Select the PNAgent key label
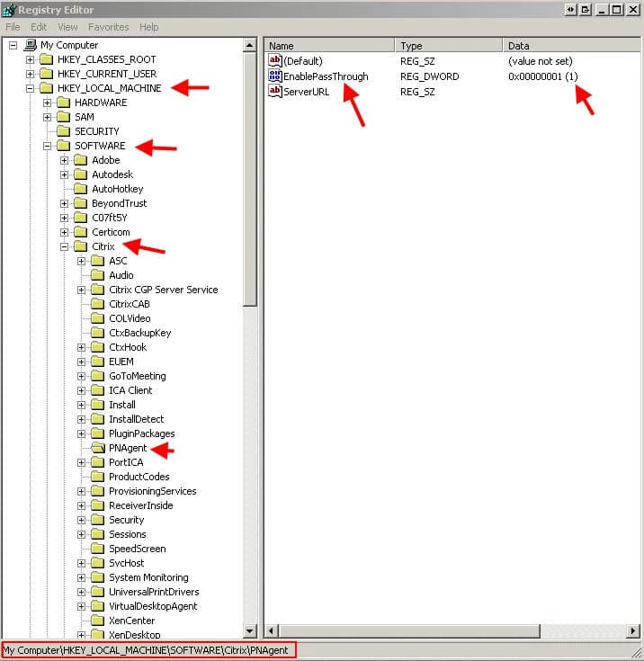The width and height of the screenshot is (644, 661). tap(128, 448)
